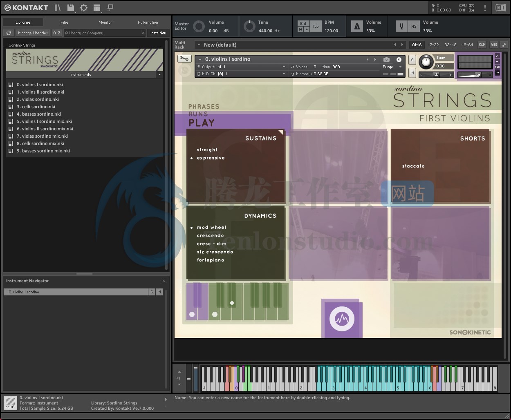Click the A3 reference tone button
The image size is (511, 420).
[x=414, y=27]
